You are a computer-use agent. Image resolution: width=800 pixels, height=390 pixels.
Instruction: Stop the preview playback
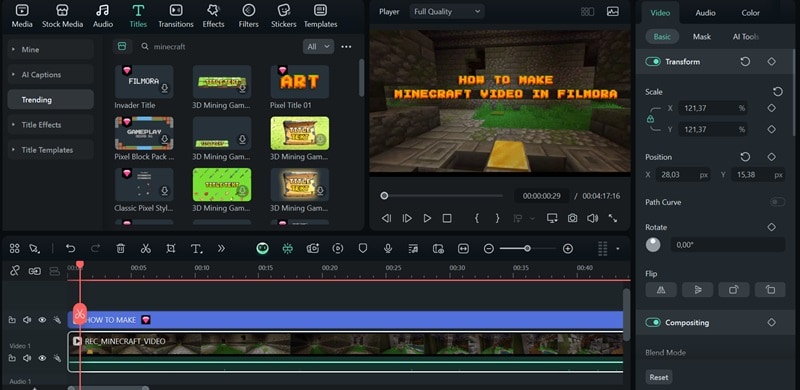click(x=447, y=218)
